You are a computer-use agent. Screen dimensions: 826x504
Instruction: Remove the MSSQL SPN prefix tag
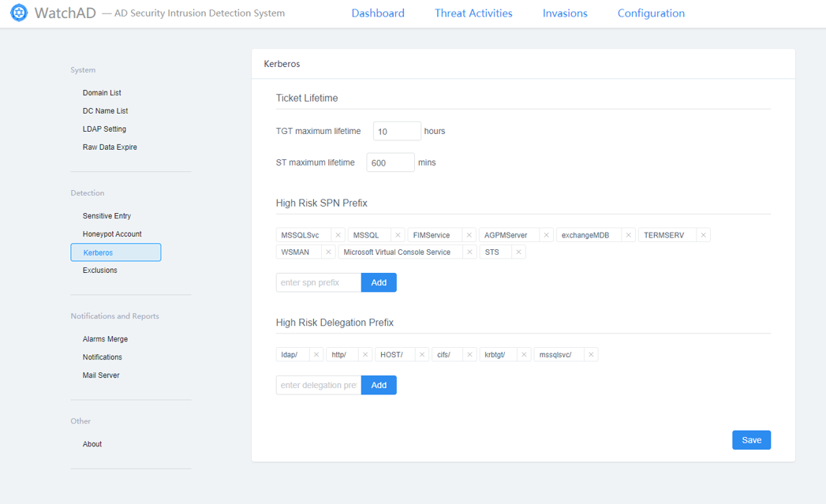(398, 235)
